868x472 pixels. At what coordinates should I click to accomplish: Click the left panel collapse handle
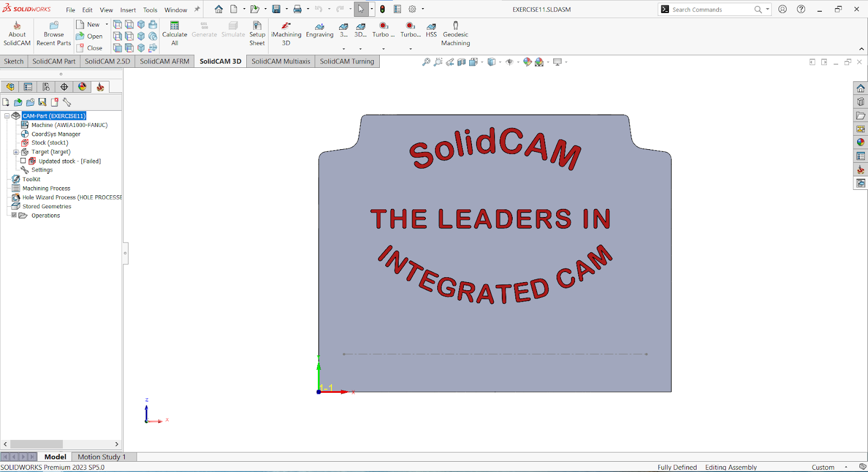pyautogui.click(x=125, y=253)
